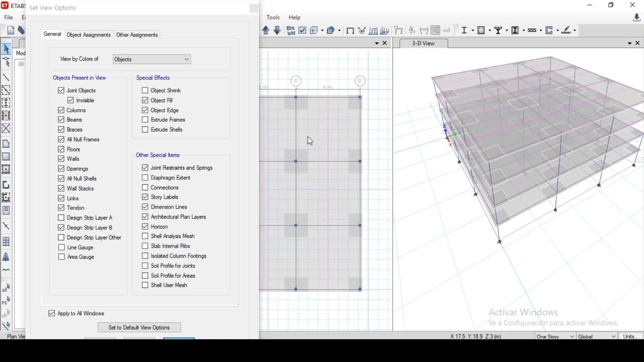Image resolution: width=644 pixels, height=362 pixels.
Task: Open the Global coordinate system dropdown
Action: pyautogui.click(x=597, y=336)
